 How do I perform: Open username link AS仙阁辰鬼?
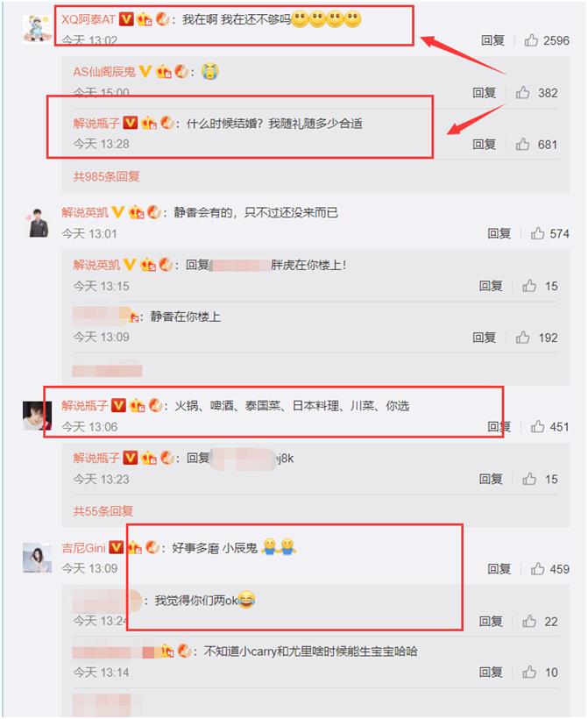pos(104,72)
